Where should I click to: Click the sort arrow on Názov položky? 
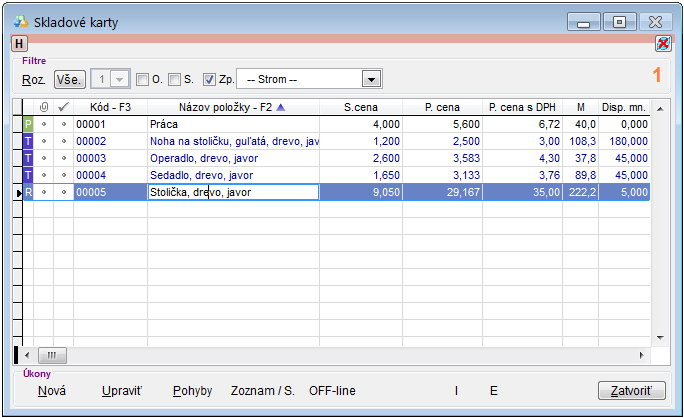pos(280,107)
